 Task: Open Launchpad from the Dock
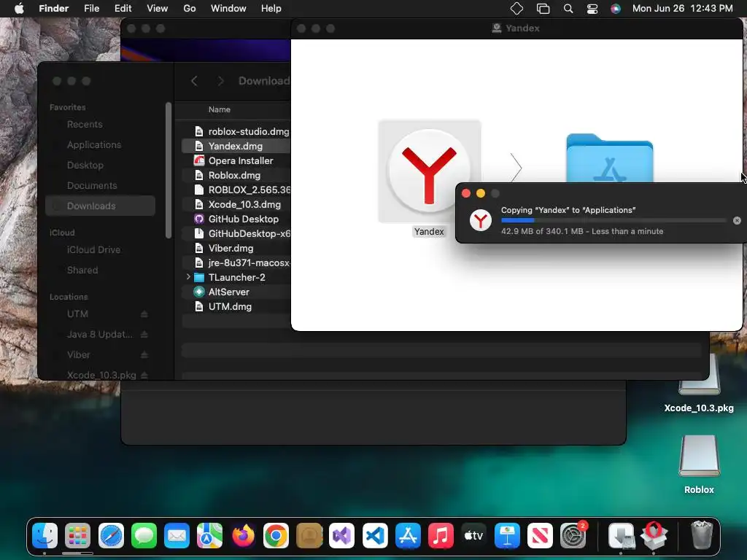pyautogui.click(x=77, y=536)
